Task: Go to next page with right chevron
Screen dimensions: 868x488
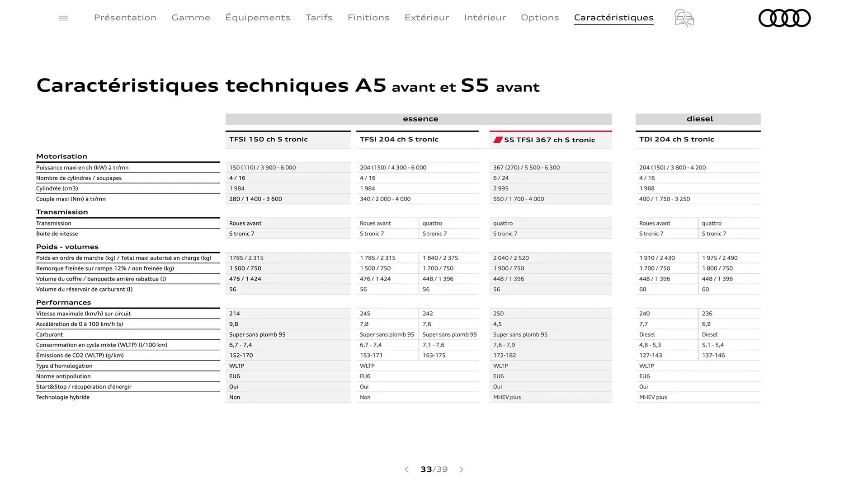Action: coord(462,469)
